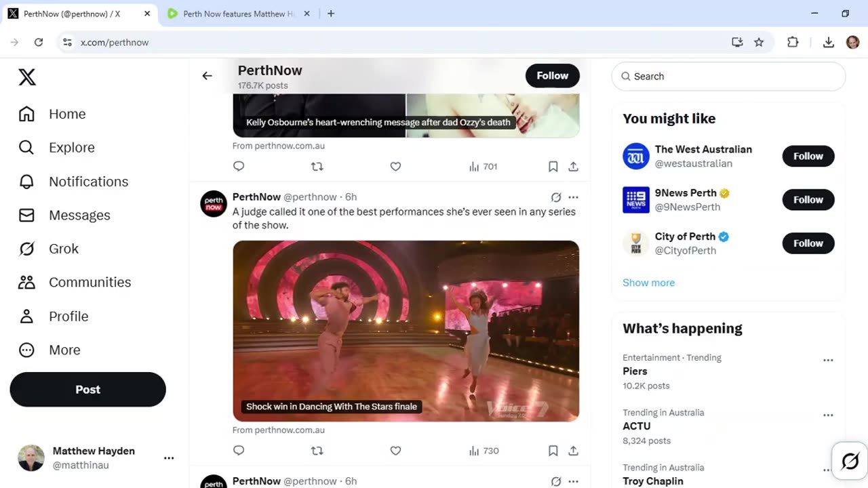Open the perthnow.com.au source under judge post
This screenshot has width=868, height=488.
pyautogui.click(x=279, y=430)
